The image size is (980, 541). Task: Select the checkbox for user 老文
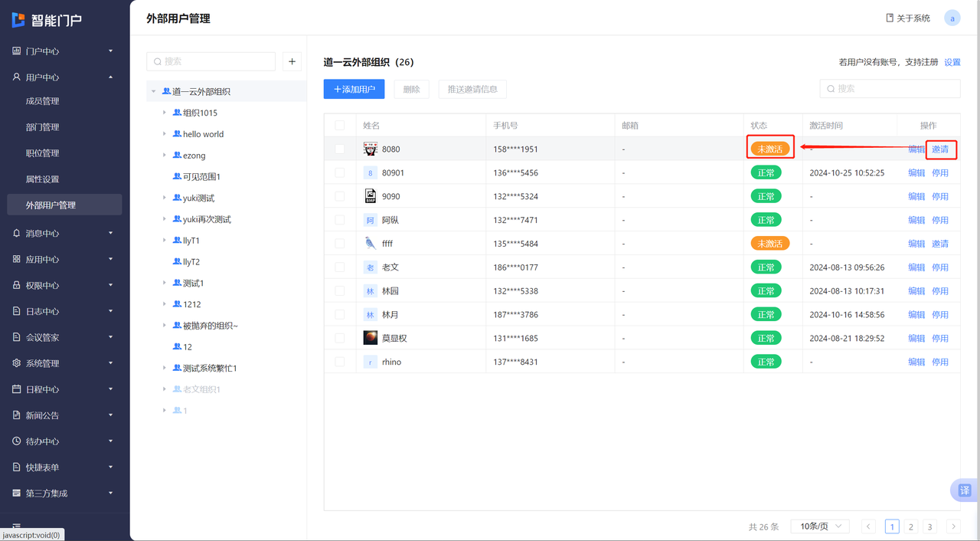click(x=340, y=267)
